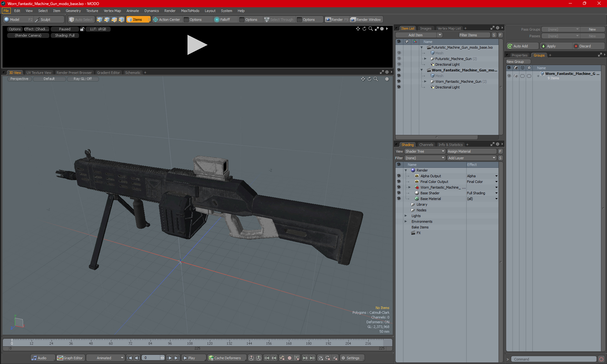The height and width of the screenshot is (364, 607).
Task: Switch to the UV Texture View tab
Action: point(39,73)
